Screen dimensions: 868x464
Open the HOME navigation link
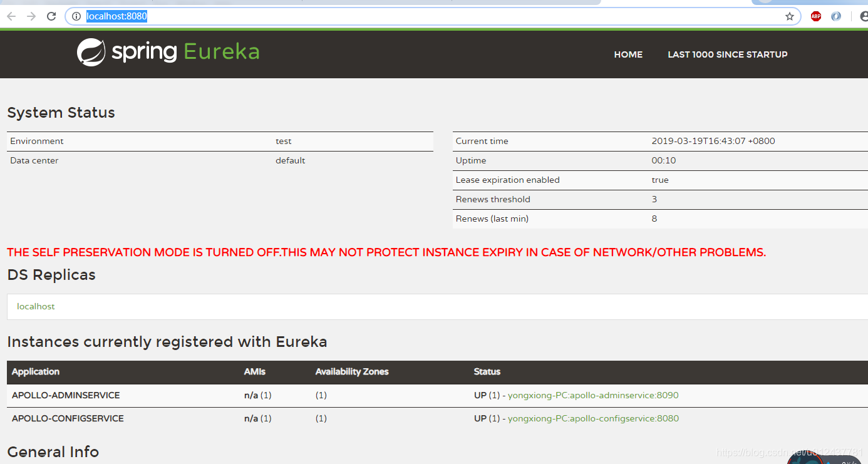click(628, 54)
